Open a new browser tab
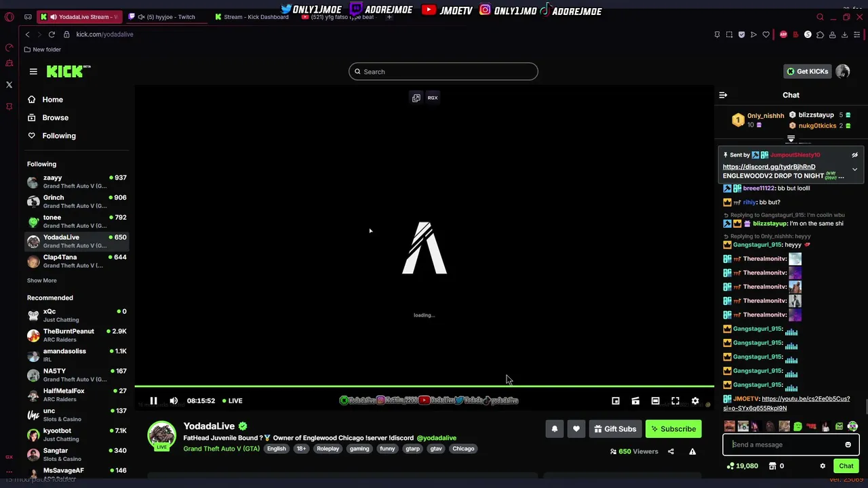Screen dimensions: 868x488 (389, 17)
